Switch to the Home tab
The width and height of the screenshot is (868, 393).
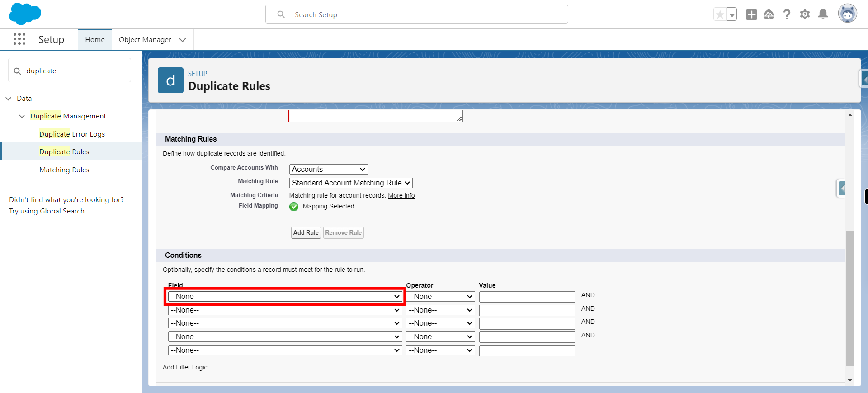[95, 40]
